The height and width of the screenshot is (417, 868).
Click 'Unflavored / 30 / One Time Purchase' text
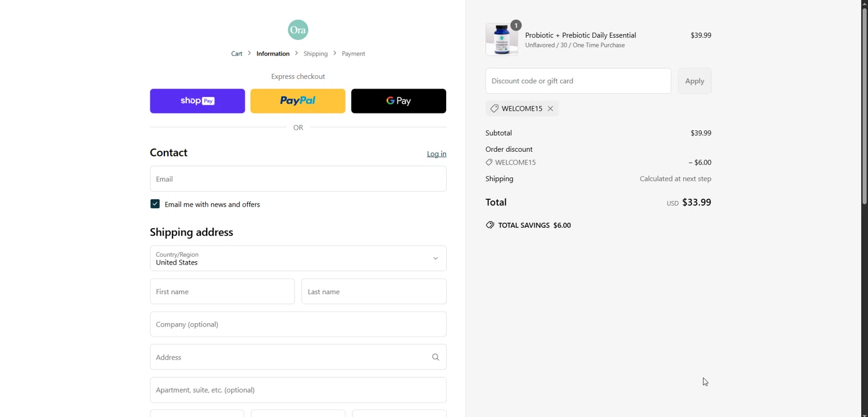575,45
